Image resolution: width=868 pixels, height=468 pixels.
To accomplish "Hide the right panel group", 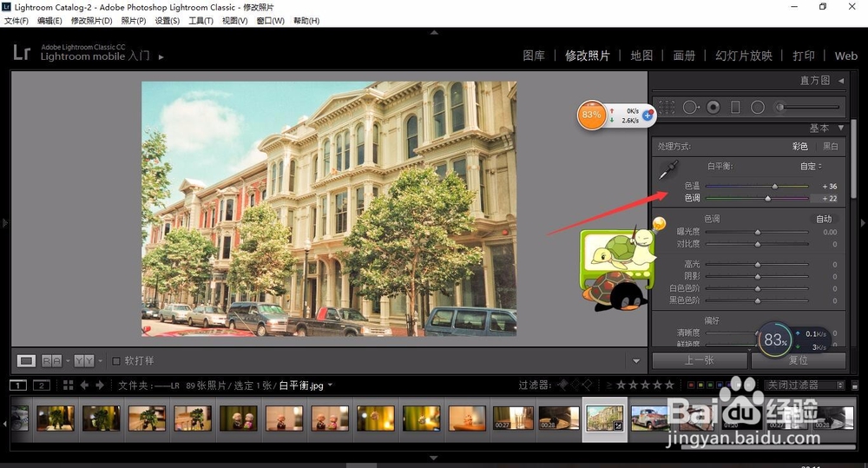I will tap(863, 222).
